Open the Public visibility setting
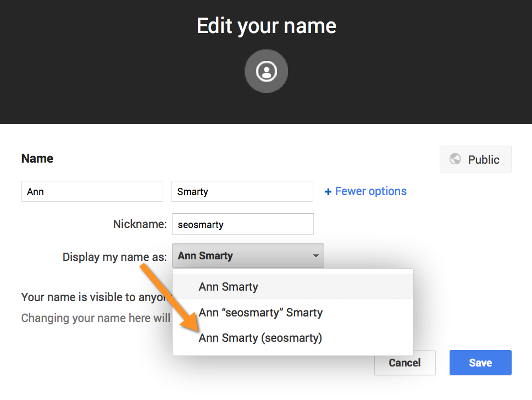The width and height of the screenshot is (532, 400). coord(475,159)
